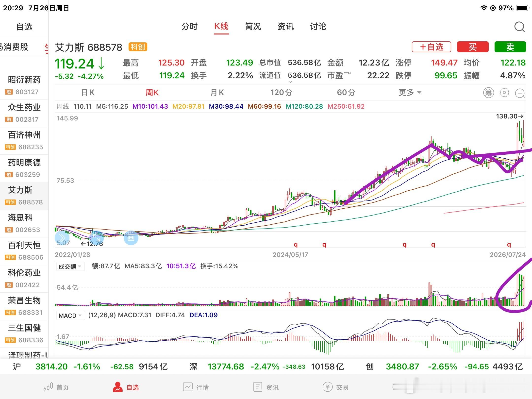Tap the +自选 add watchlist button
This screenshot has height=399, width=532.
pos(431,47)
